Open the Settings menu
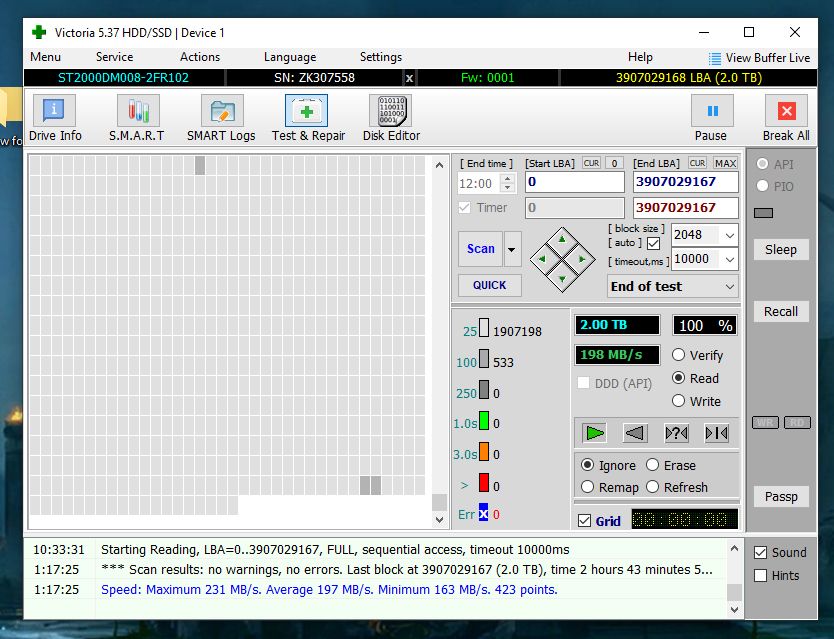This screenshot has height=639, width=834. pyautogui.click(x=381, y=57)
